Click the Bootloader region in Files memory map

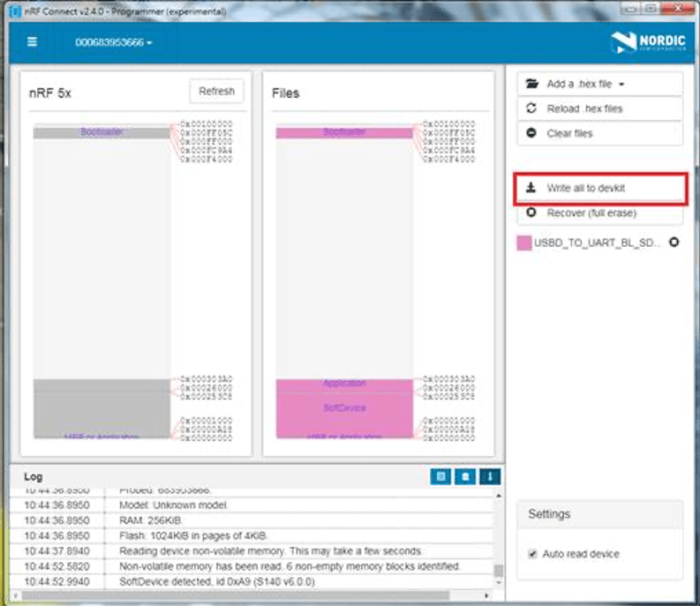click(344, 132)
